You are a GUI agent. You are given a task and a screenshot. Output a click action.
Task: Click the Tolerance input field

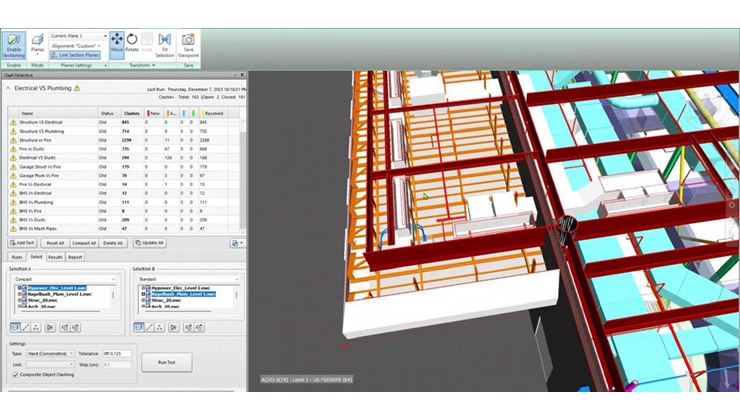point(117,353)
